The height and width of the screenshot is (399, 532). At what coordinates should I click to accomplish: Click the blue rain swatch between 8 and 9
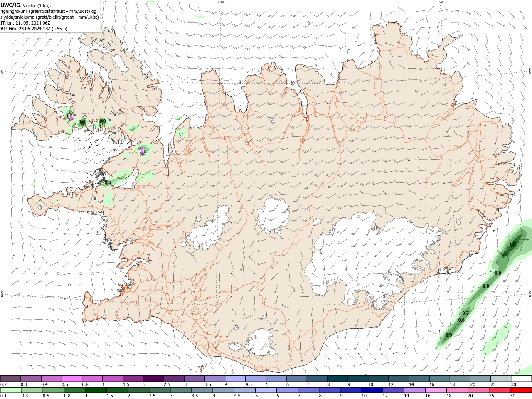(x=330, y=390)
